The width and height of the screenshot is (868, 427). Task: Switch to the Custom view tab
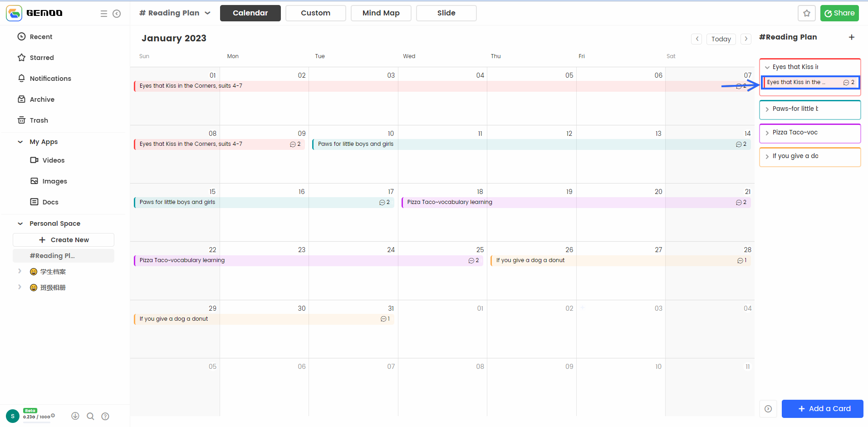pos(316,13)
